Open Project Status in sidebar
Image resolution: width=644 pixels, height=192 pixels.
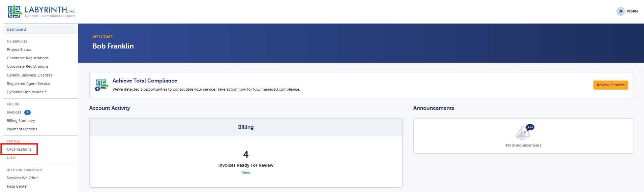[19, 50]
